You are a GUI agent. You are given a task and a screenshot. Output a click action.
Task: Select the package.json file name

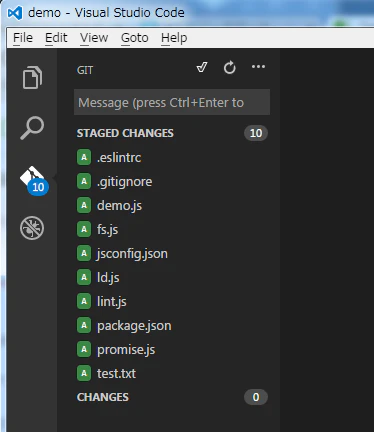tap(134, 326)
